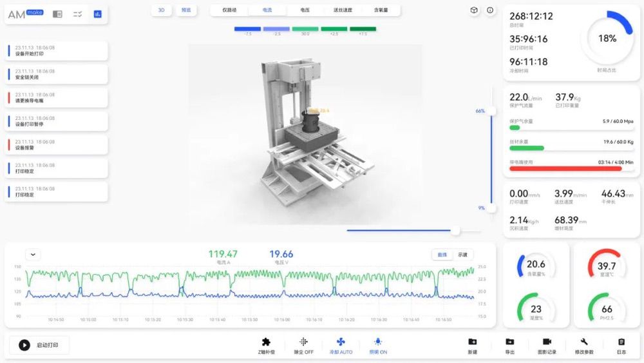Toggle 除尘 OFF dust removal

coord(303,346)
